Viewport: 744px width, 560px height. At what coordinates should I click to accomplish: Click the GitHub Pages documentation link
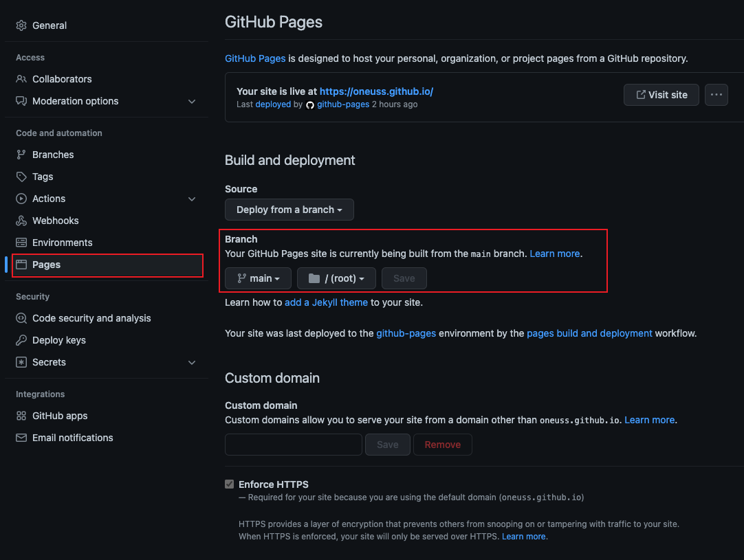(255, 58)
